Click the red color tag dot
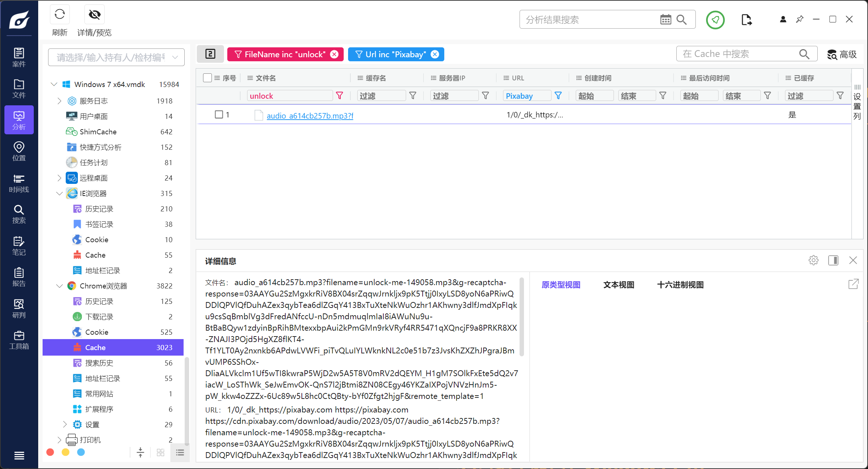 50,452
